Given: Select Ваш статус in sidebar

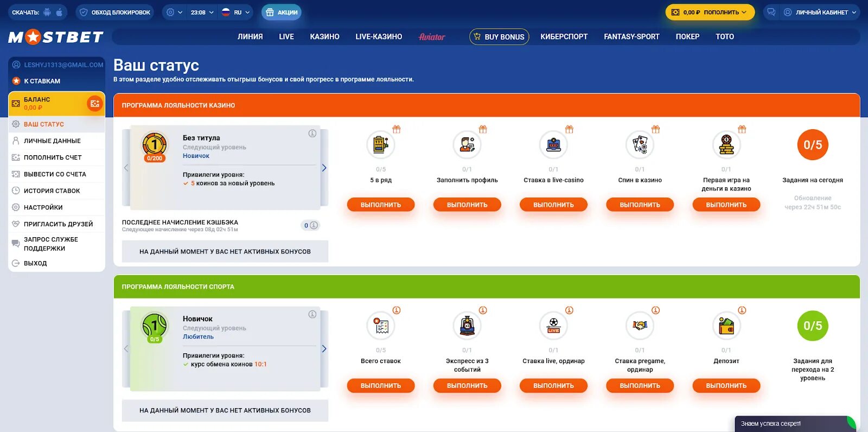Looking at the screenshot, I should pos(56,124).
